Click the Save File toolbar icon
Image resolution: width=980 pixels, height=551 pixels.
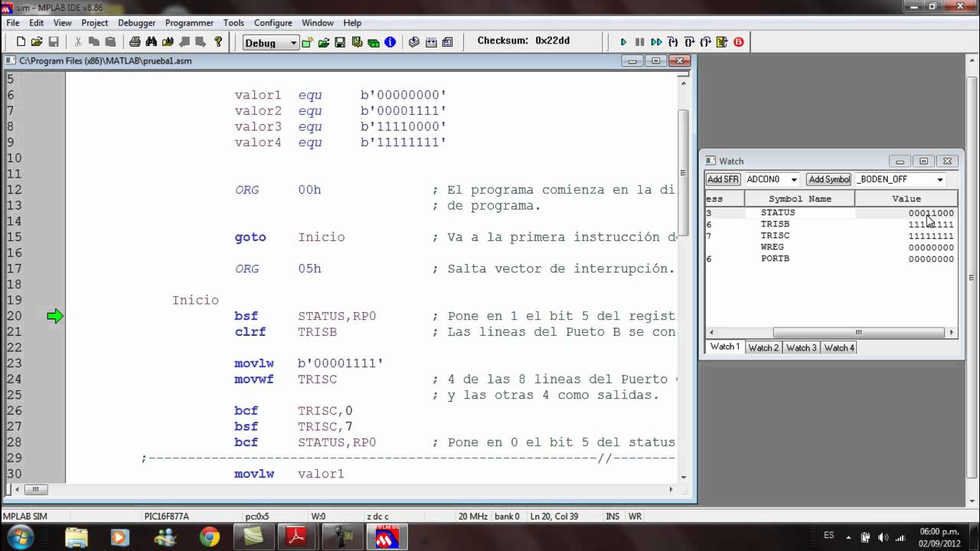click(54, 42)
